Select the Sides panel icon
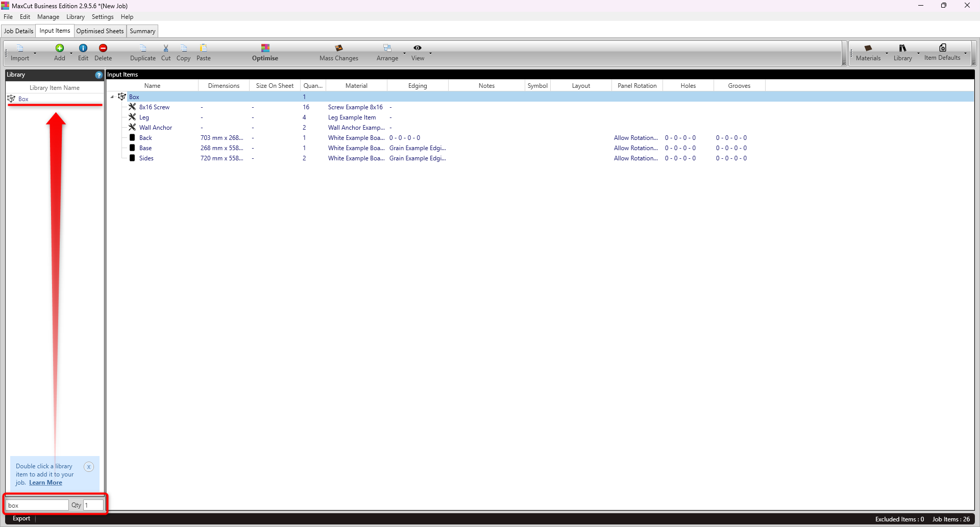The image size is (980, 527). click(132, 158)
